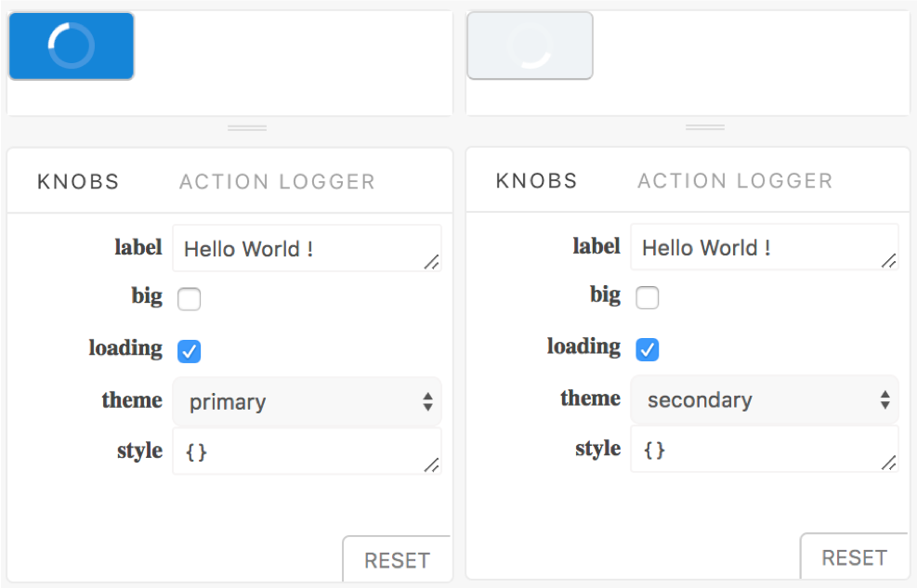The width and height of the screenshot is (917, 588).
Task: Enable the big checkbox for the primary button
Action: 189,299
